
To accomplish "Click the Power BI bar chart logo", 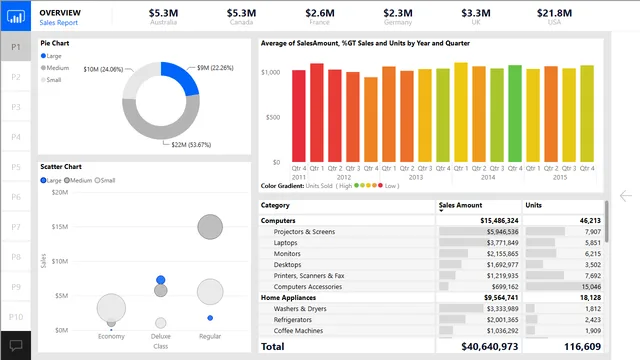I will (x=16, y=16).
